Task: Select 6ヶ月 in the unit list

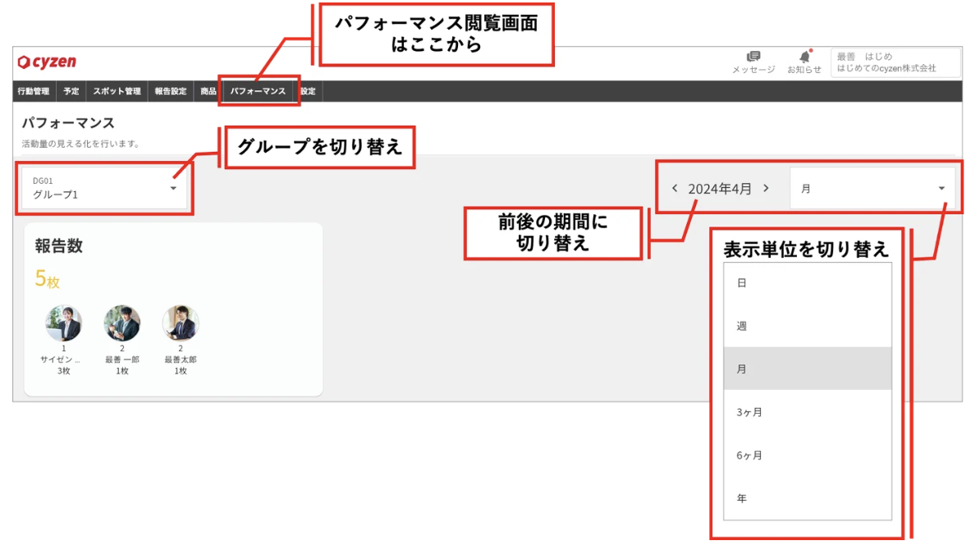Action: (808, 455)
